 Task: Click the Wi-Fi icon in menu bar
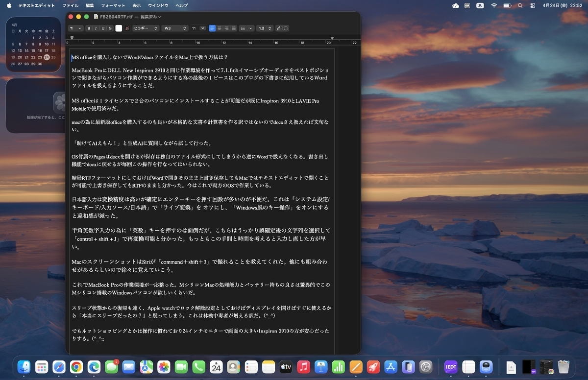[x=494, y=5]
